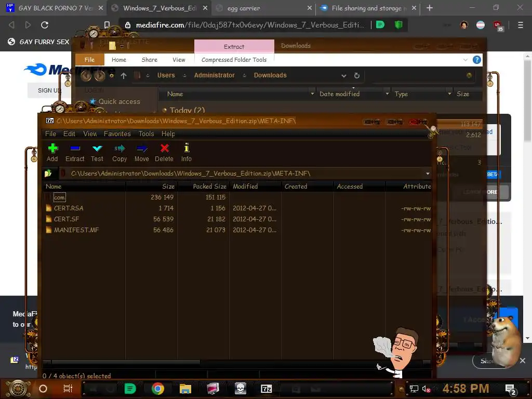Image resolution: width=532 pixels, height=399 pixels.
Task: Click the green shield extension icon
Action: coord(398,25)
